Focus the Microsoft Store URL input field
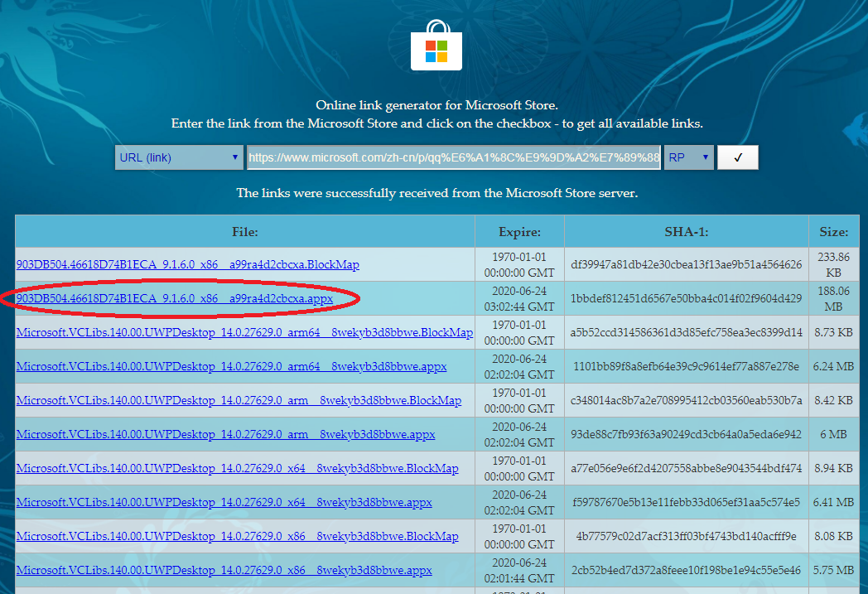The image size is (868, 594). pyautogui.click(x=453, y=157)
